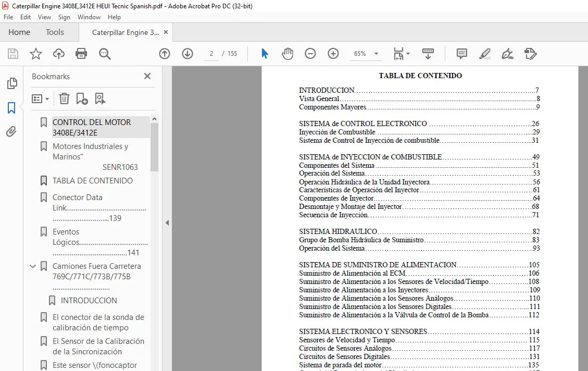
Task: Close the Bookmarks panel
Action: point(147,76)
